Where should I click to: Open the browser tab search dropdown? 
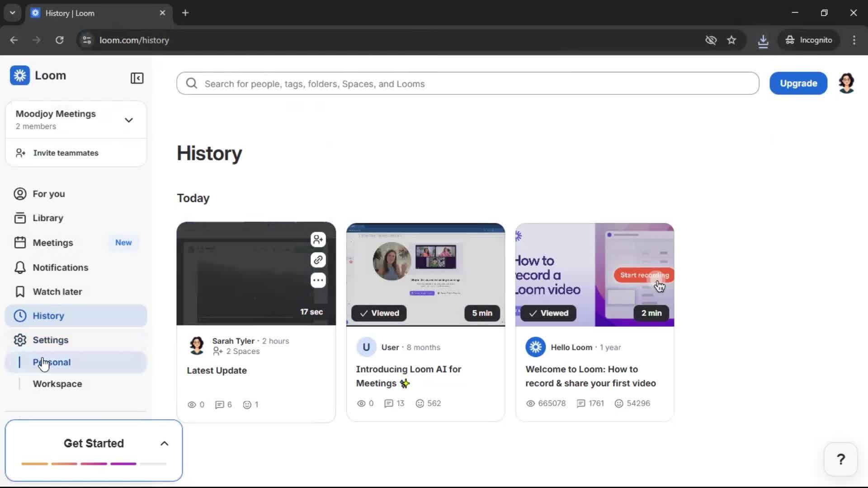coord(12,12)
